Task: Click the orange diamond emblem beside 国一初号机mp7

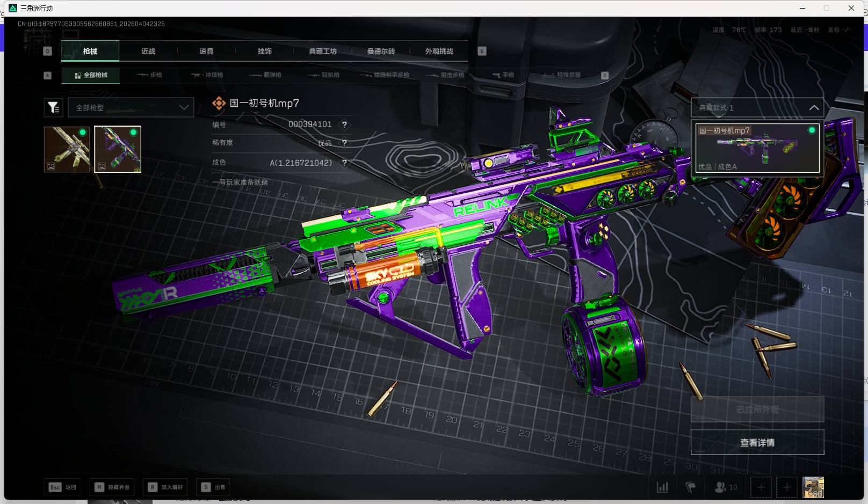Action: click(219, 103)
